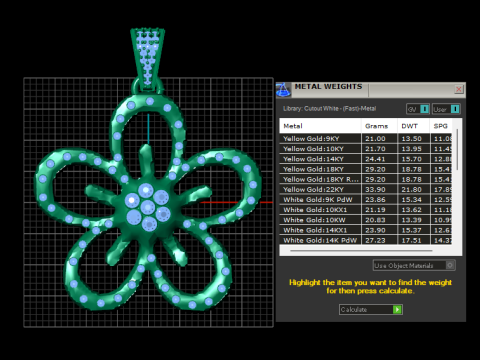480x360 pixels.
Task: Select the White Gold:14K PdW row
Action: tap(366, 240)
